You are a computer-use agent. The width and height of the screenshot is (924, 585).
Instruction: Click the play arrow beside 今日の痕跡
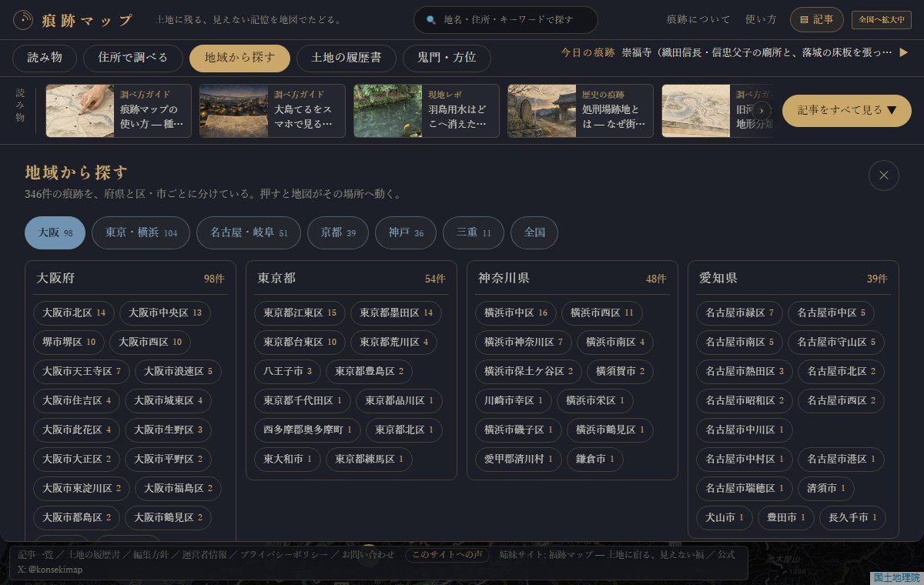pyautogui.click(x=904, y=52)
